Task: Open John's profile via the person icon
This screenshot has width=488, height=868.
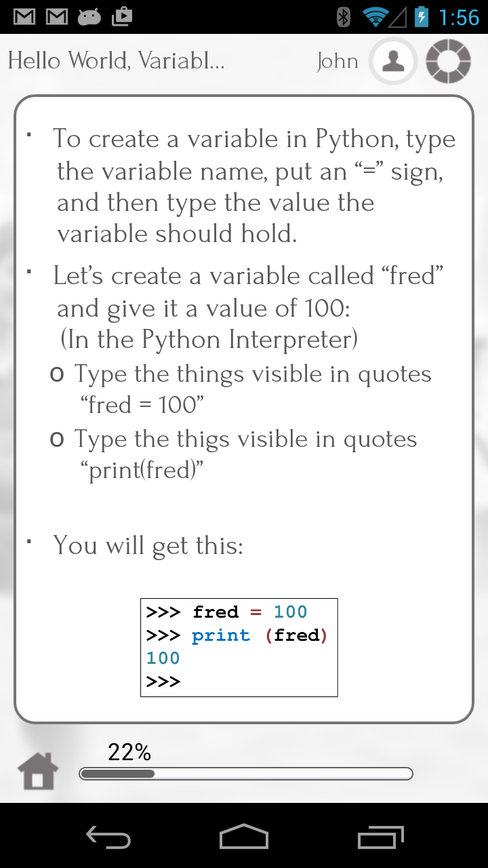Action: point(393,61)
